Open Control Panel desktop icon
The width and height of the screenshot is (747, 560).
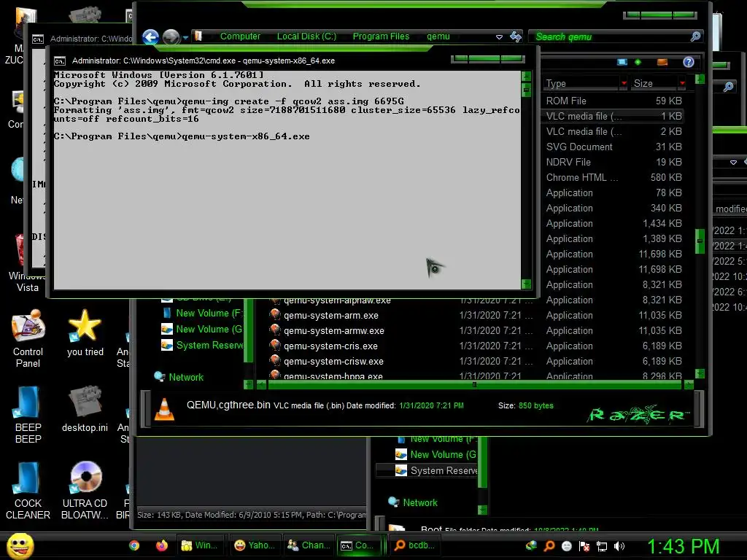point(28,338)
